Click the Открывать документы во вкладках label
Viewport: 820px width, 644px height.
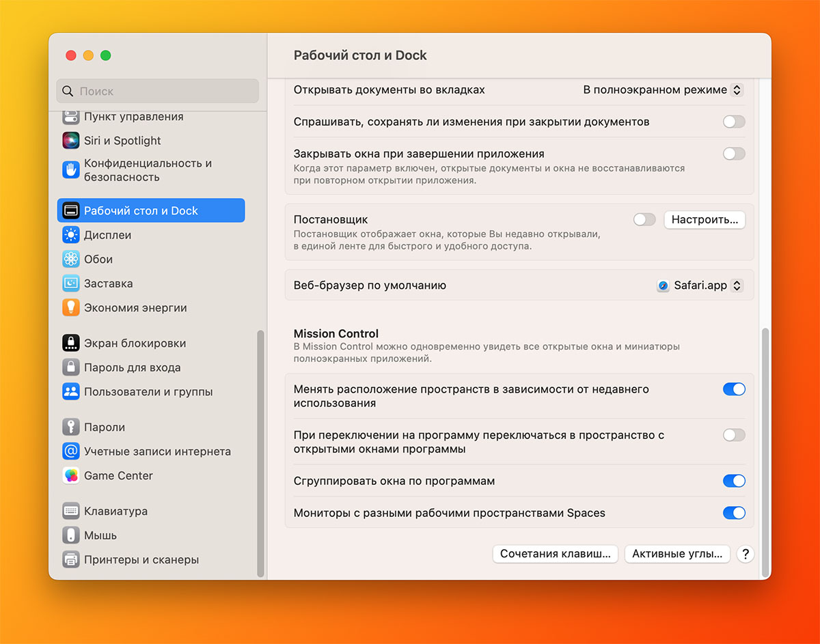389,89
